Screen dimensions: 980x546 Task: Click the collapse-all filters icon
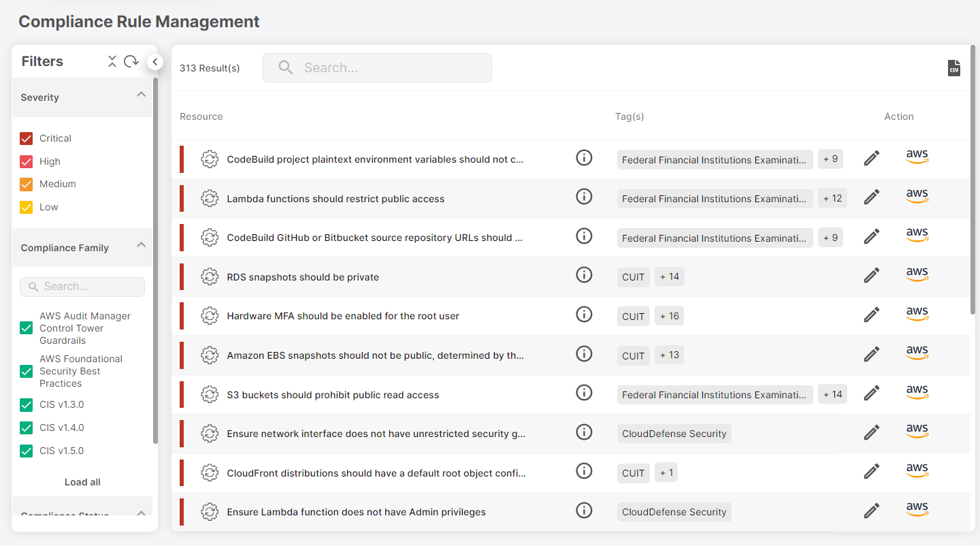coord(112,61)
